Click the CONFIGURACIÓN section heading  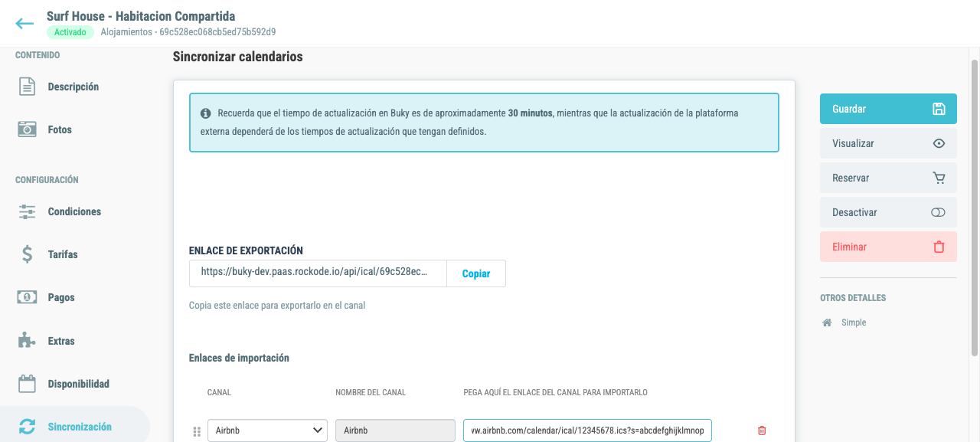47,180
